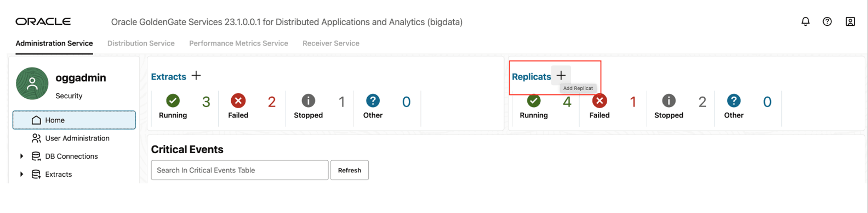The width and height of the screenshot is (868, 213).
Task: Open the help question mark icon
Action: click(x=827, y=21)
